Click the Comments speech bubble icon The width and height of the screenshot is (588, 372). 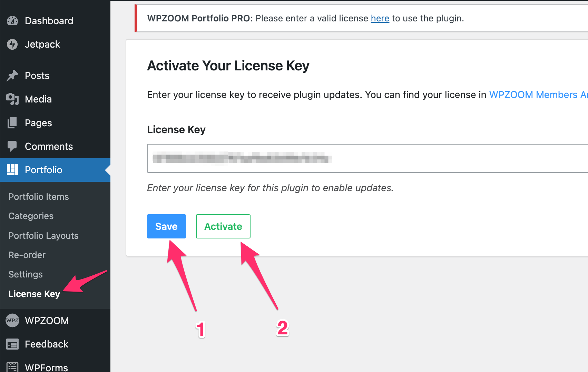12,146
